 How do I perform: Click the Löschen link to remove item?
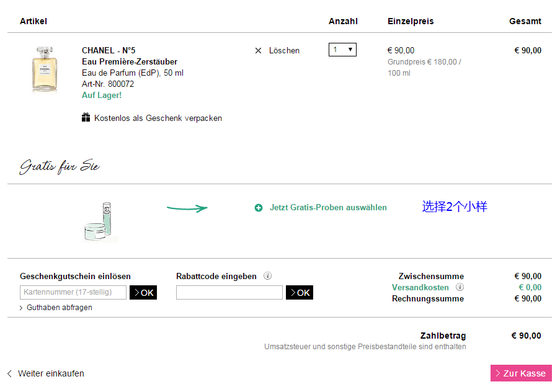(x=284, y=51)
